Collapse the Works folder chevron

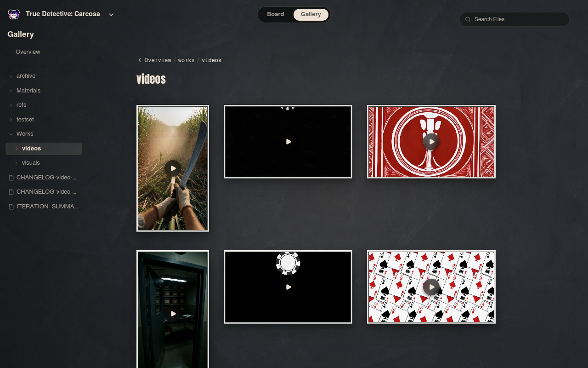pos(11,134)
